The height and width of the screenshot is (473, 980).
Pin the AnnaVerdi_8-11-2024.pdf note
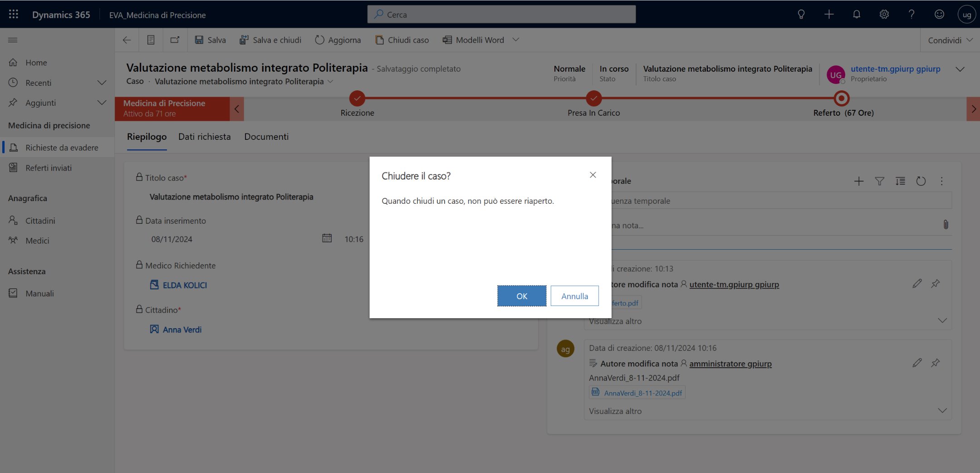coord(936,363)
